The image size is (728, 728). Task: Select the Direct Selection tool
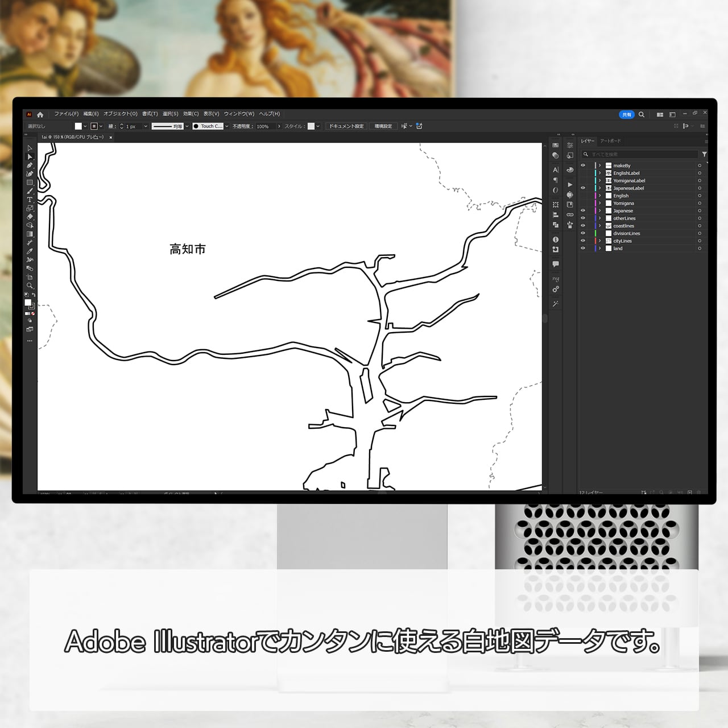[x=30, y=156]
